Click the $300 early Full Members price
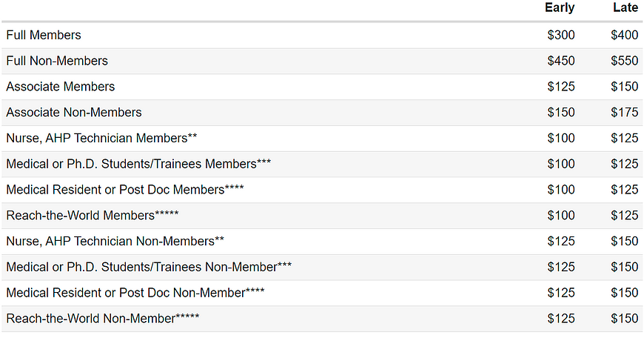Image resolution: width=644 pixels, height=338 pixels. coord(561,35)
